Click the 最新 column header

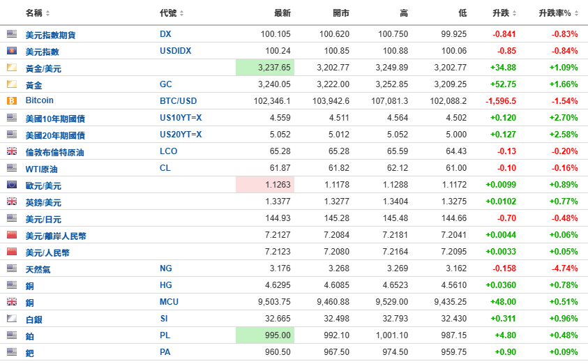(282, 13)
